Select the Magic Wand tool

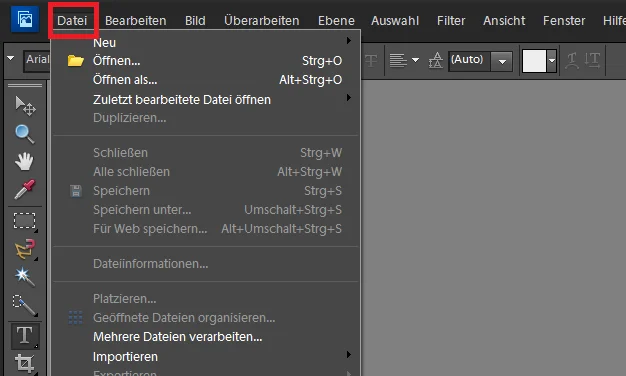25,277
